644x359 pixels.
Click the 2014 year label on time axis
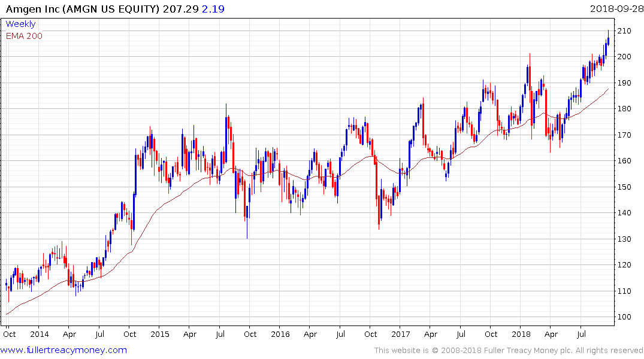pyautogui.click(x=40, y=334)
